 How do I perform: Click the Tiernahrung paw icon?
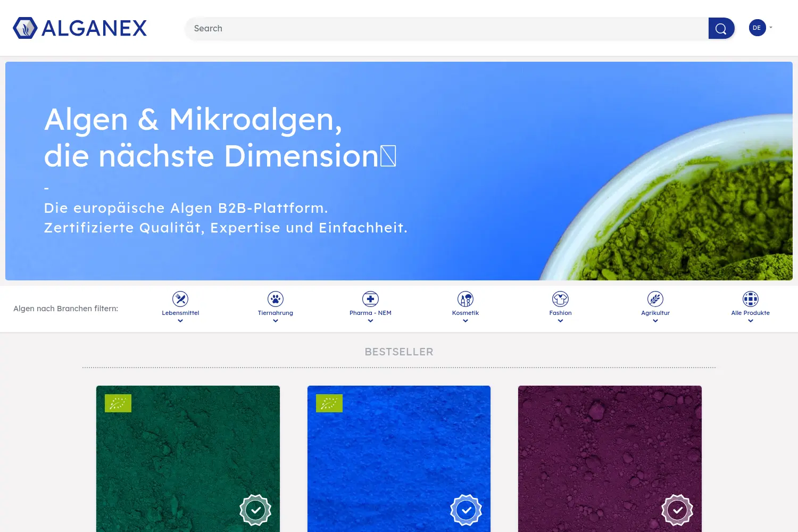(276, 299)
